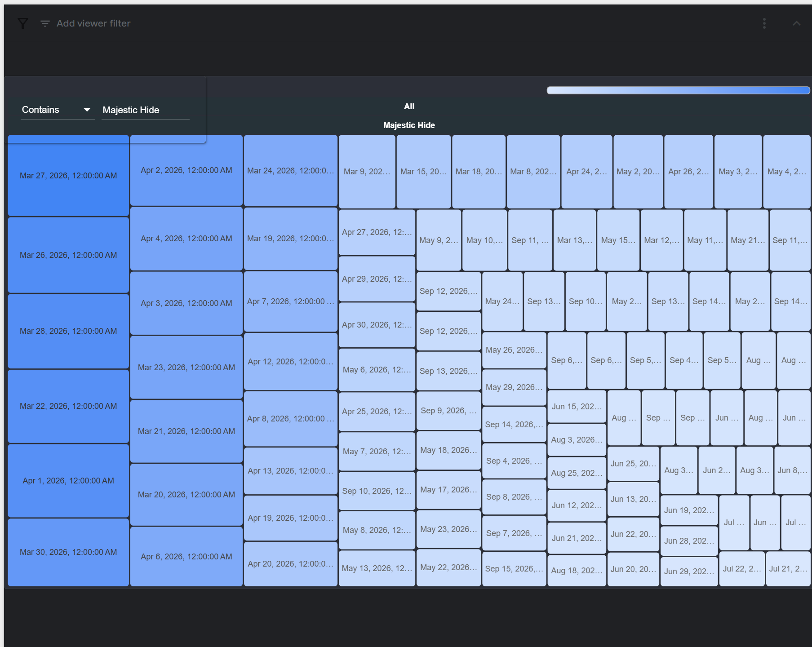Select the May 13, 2026 tile
Image resolution: width=812 pixels, height=647 pixels.
coord(377,568)
